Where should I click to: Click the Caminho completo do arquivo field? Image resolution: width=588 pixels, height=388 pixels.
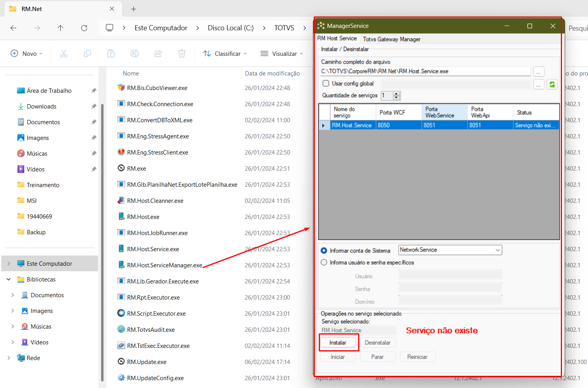pyautogui.click(x=426, y=71)
